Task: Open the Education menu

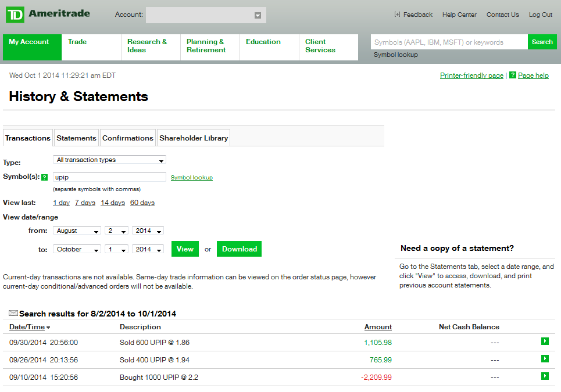Action: pos(269,47)
